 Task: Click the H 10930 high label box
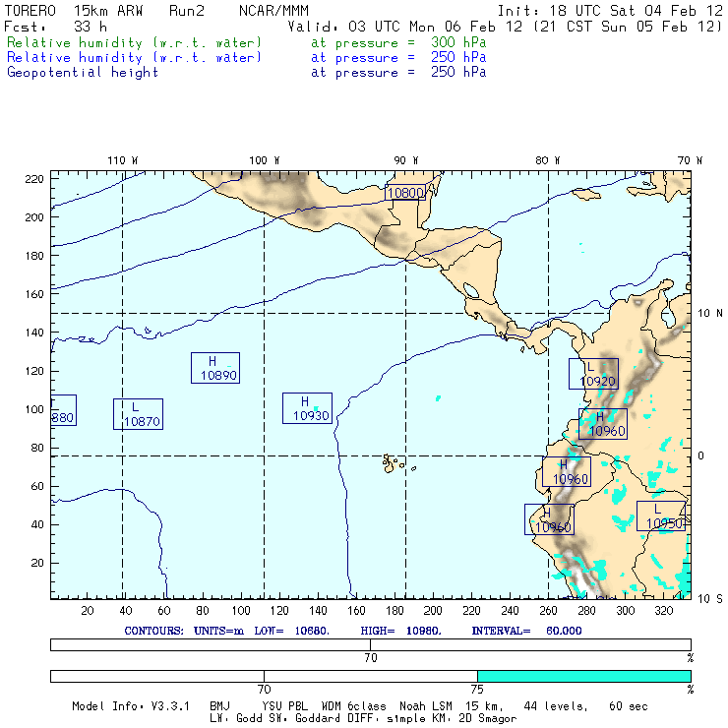click(307, 408)
